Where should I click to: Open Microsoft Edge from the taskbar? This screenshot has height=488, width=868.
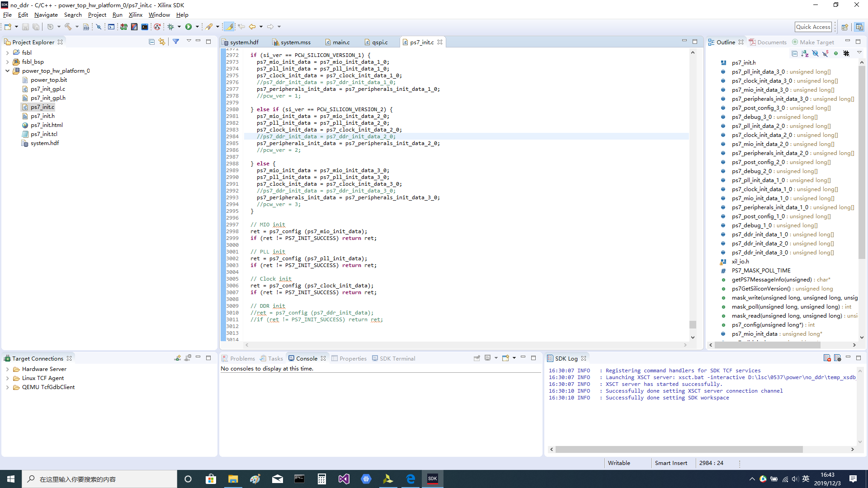[x=410, y=479]
